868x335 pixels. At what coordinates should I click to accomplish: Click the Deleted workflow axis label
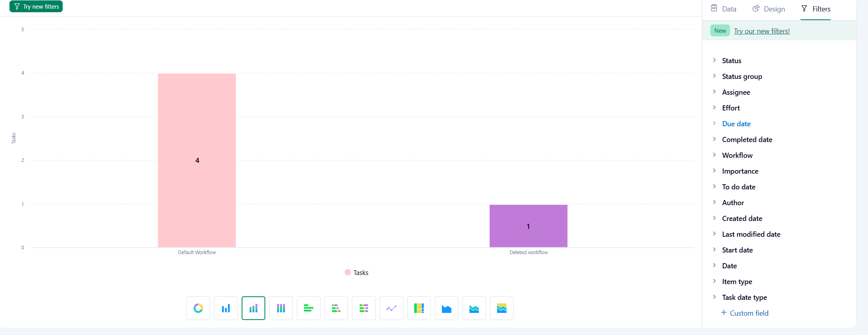[x=529, y=252]
